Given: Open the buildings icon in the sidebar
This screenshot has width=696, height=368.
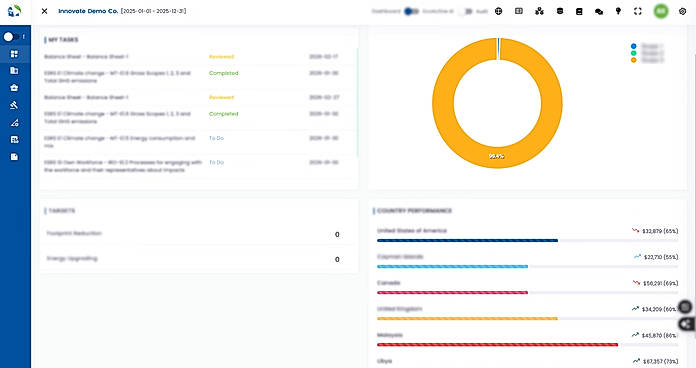Looking at the screenshot, I should [x=14, y=71].
